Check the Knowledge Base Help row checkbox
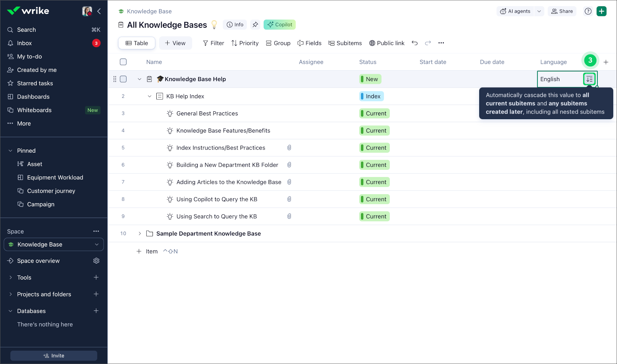Viewport: 617px width, 364px height. point(123,79)
